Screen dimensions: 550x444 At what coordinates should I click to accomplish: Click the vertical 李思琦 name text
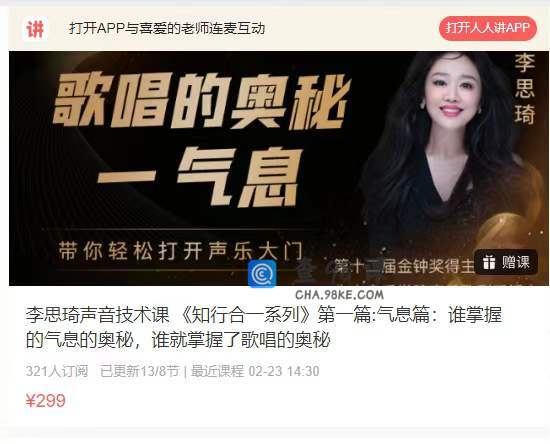525,89
